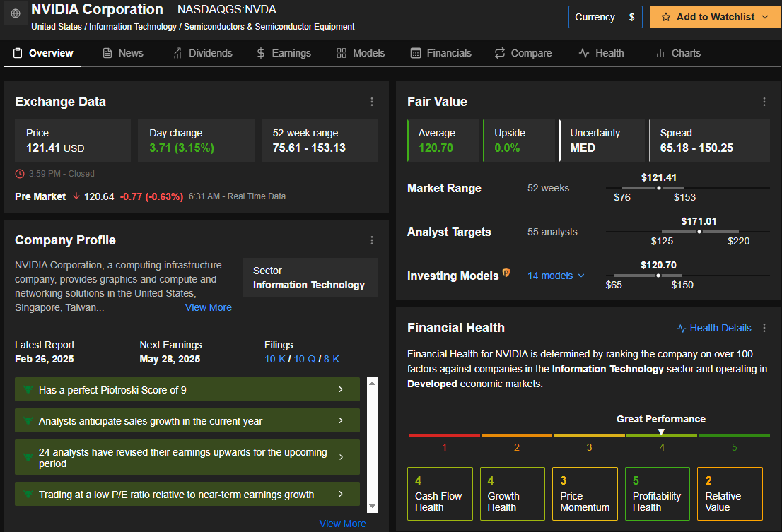Click the Overview tab clipboard icon

[x=18, y=53]
